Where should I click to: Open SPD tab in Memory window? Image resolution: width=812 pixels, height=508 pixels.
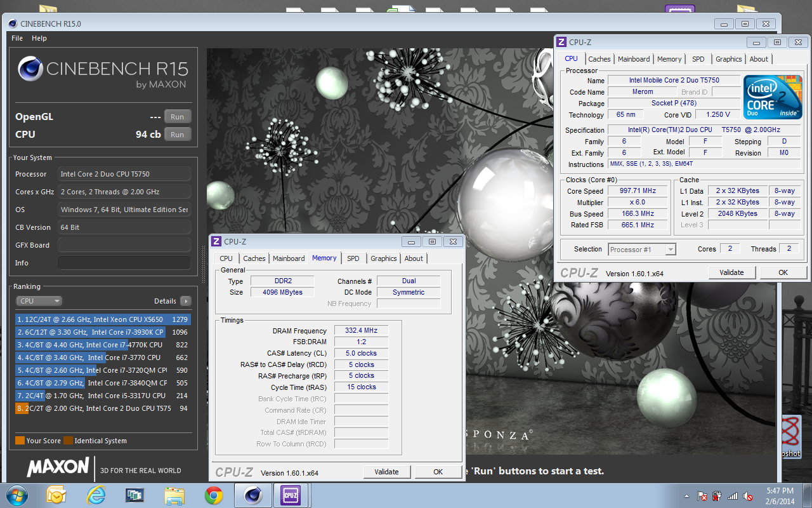point(353,258)
